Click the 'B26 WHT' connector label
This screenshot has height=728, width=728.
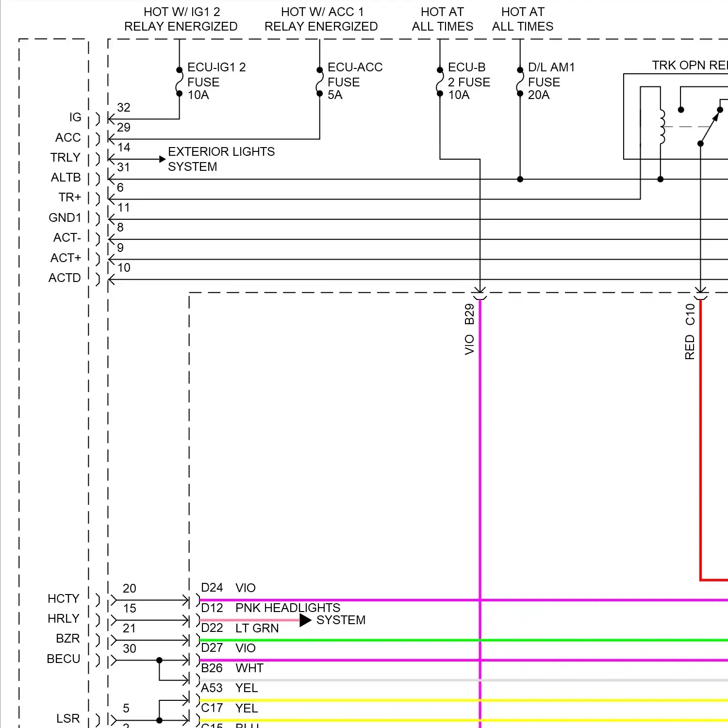click(x=232, y=668)
